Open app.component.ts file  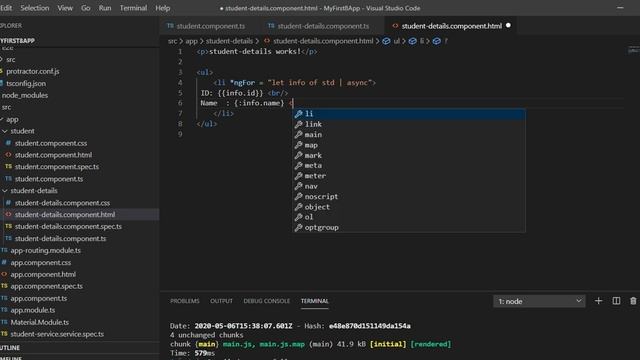click(x=38, y=298)
